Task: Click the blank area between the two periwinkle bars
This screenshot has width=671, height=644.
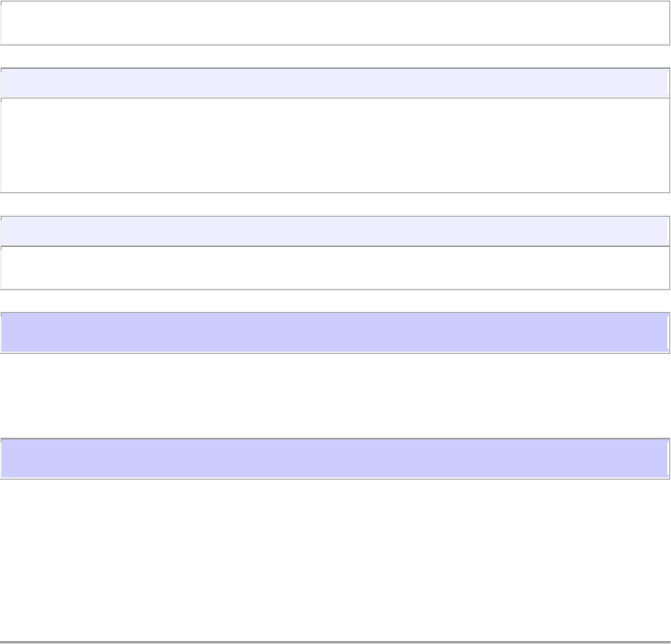Action: (x=335, y=395)
